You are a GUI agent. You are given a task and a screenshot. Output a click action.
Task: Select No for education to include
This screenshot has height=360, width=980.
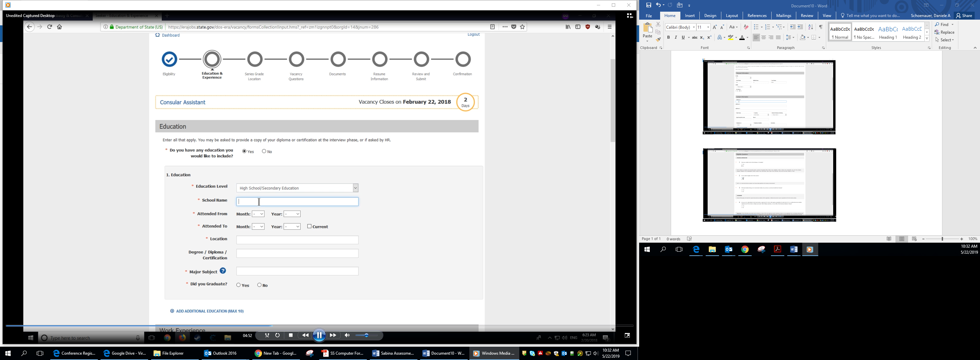click(x=264, y=151)
